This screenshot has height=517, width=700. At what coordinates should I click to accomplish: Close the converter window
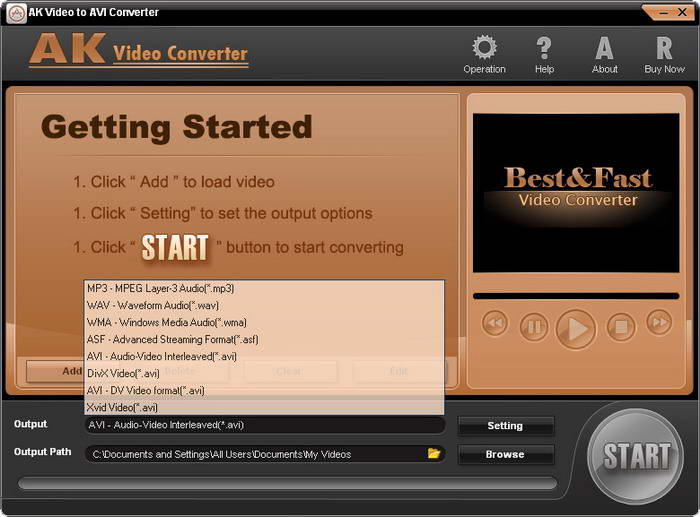coord(682,13)
